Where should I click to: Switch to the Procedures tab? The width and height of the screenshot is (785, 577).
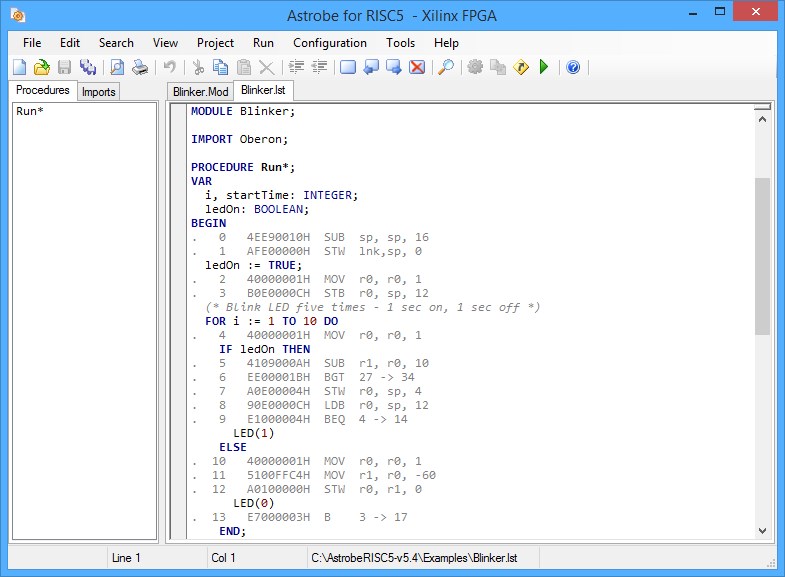pos(43,90)
